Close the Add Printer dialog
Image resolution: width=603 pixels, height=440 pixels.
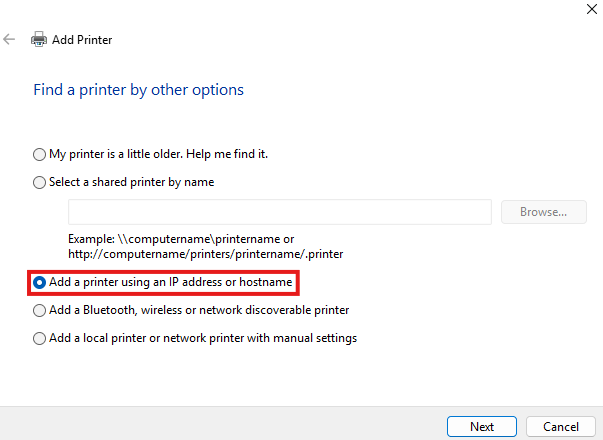(591, 9)
